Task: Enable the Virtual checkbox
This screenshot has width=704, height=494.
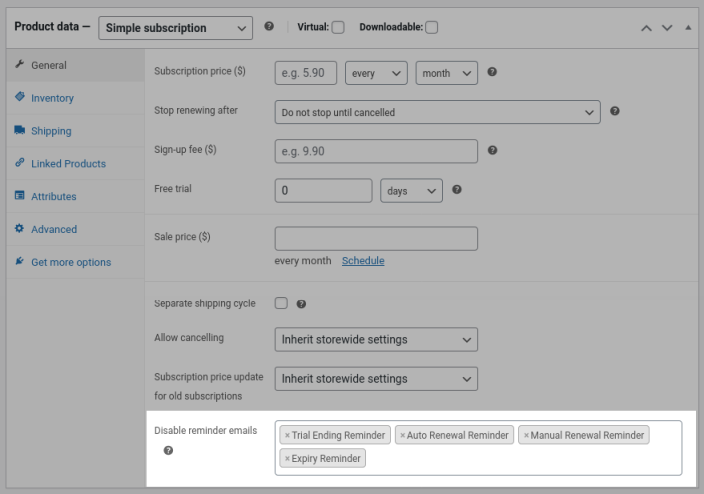Action: pos(338,28)
